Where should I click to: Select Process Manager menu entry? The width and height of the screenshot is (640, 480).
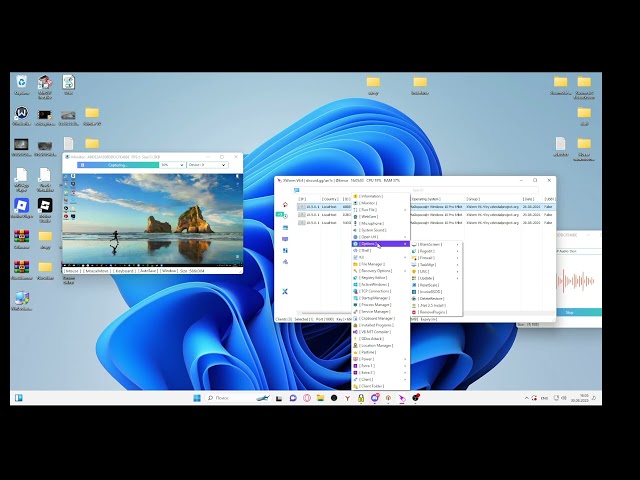(380, 305)
